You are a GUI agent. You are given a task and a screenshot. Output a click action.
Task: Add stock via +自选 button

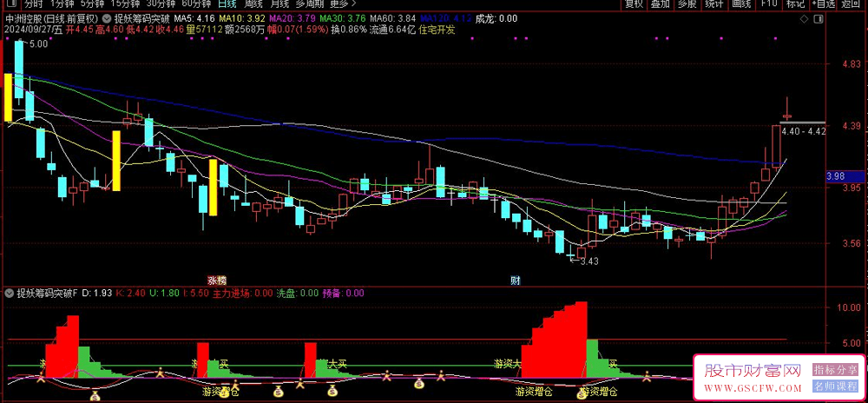click(821, 4)
